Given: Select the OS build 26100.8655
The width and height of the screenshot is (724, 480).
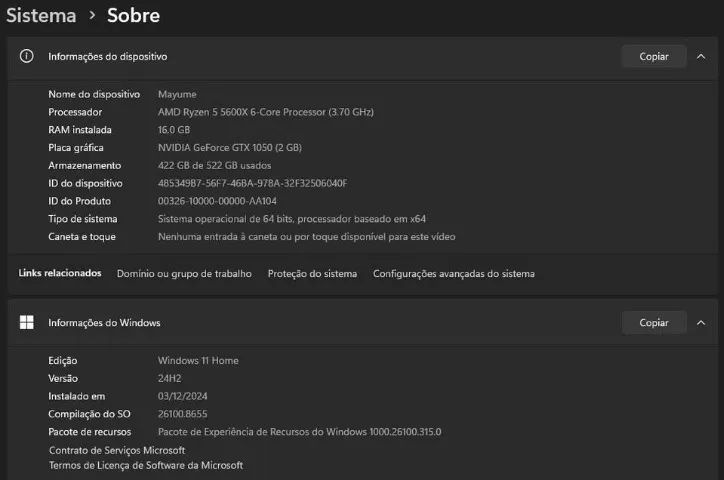Looking at the screenshot, I should click(x=182, y=414).
